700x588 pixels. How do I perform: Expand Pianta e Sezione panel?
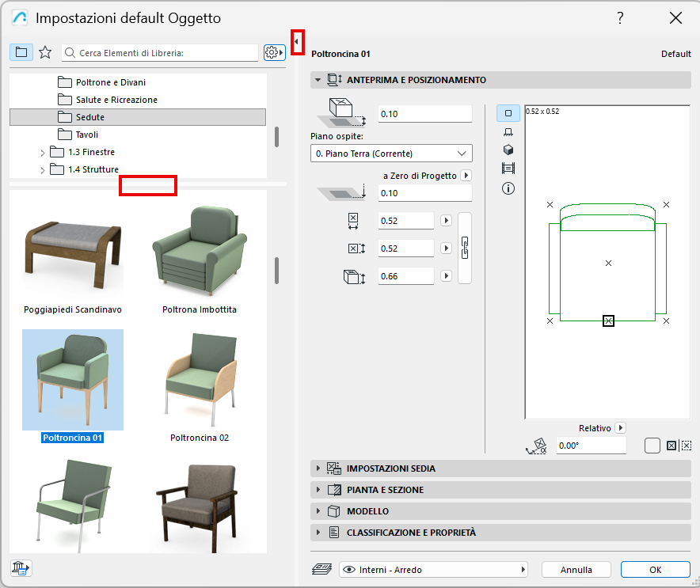tap(500, 490)
